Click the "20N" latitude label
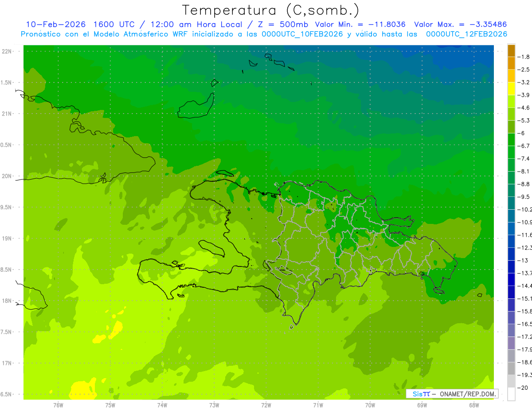532x411 pixels. [x=7, y=176]
